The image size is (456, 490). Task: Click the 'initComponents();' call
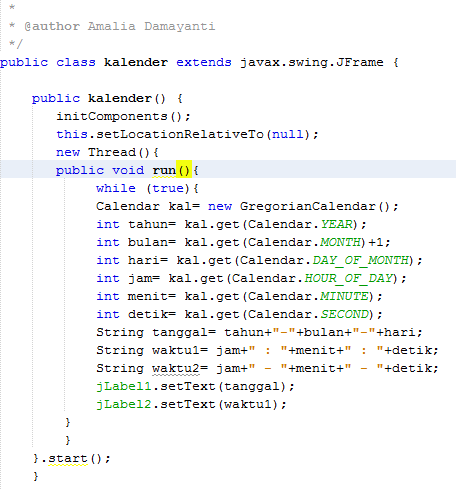[123, 116]
